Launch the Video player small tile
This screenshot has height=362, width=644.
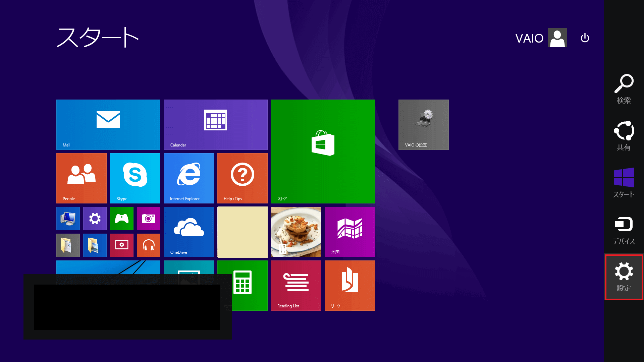[x=122, y=245]
